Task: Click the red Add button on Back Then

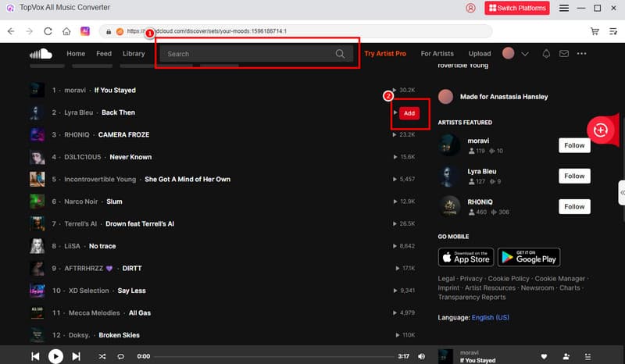Action: pos(409,113)
